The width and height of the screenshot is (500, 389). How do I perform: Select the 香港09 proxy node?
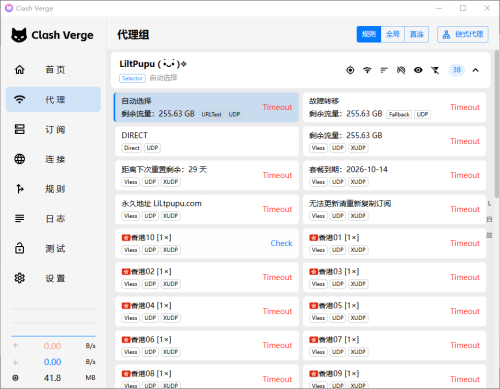tap(394, 376)
